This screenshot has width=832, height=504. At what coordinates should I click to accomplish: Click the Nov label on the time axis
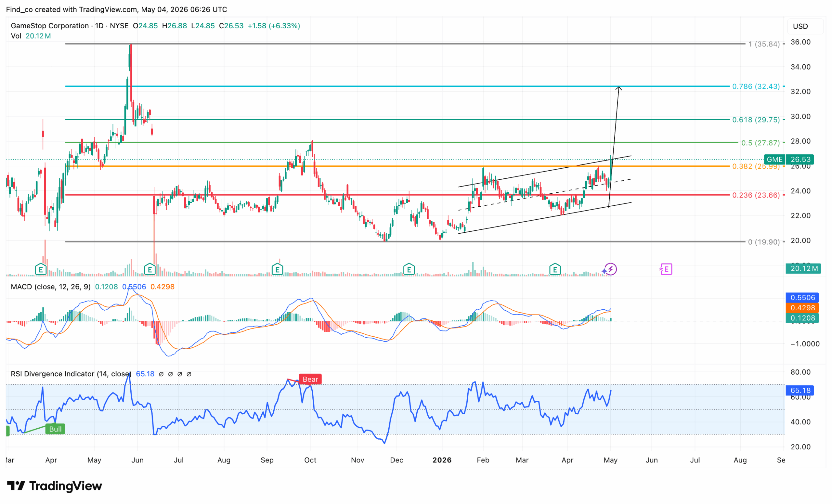click(x=357, y=460)
